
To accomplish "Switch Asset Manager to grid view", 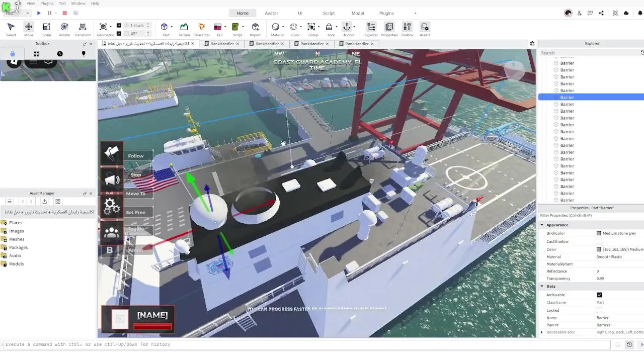I will (58, 202).
